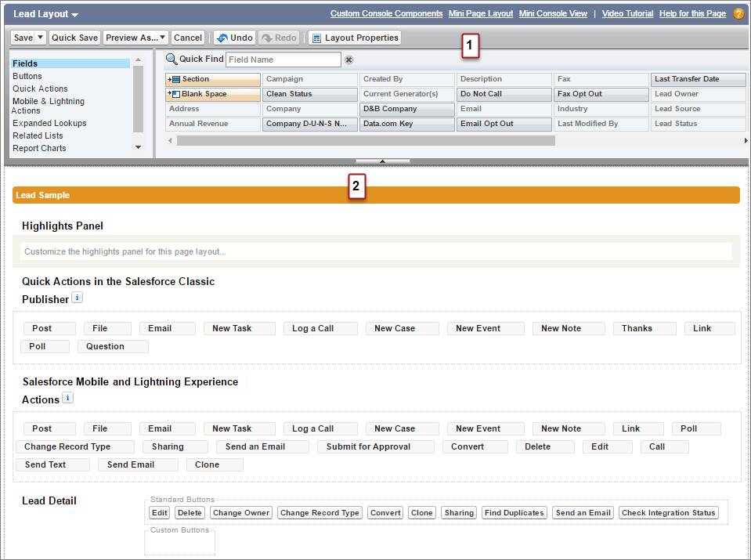
Task: Click the category list up arrow
Action: click(139, 60)
